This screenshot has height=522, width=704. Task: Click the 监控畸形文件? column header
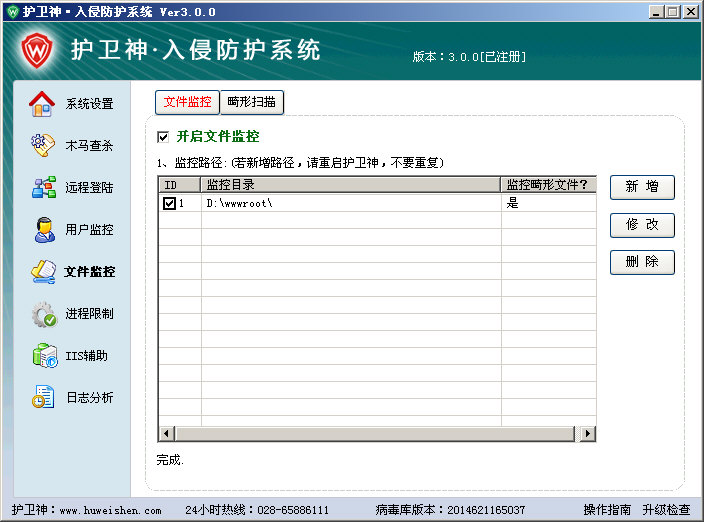549,185
